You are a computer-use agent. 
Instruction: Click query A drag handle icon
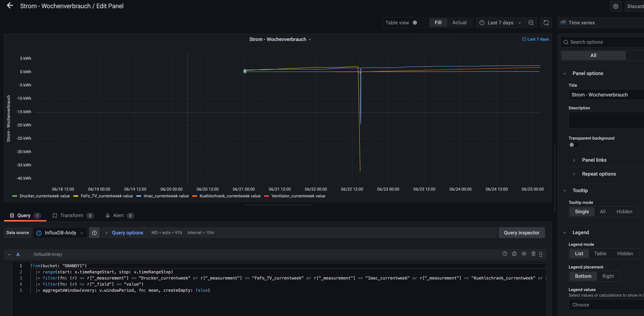(540, 254)
